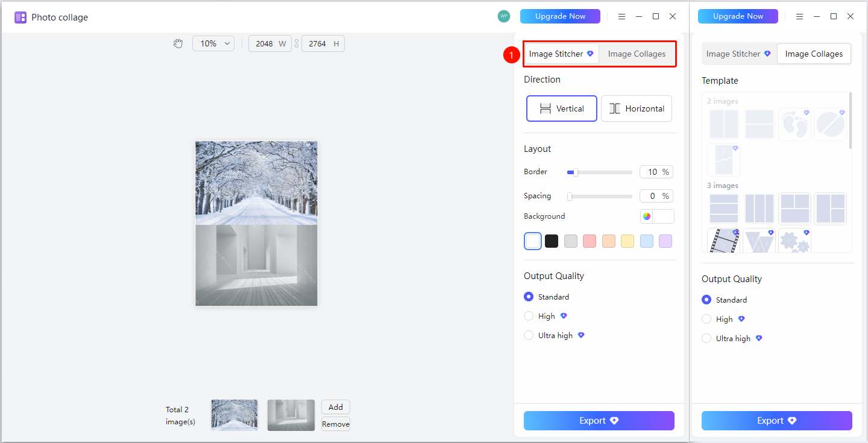Pick the black background color swatch
The height and width of the screenshot is (443, 868).
pos(552,241)
